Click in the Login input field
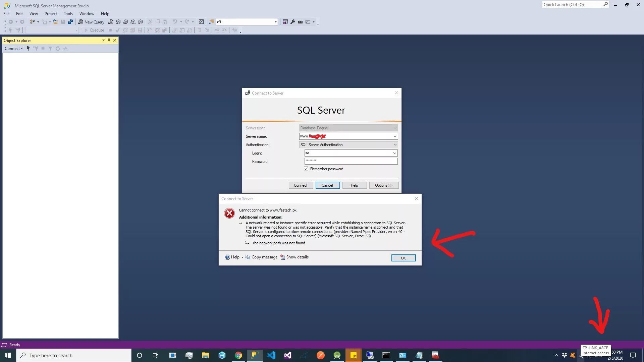 pos(350,153)
